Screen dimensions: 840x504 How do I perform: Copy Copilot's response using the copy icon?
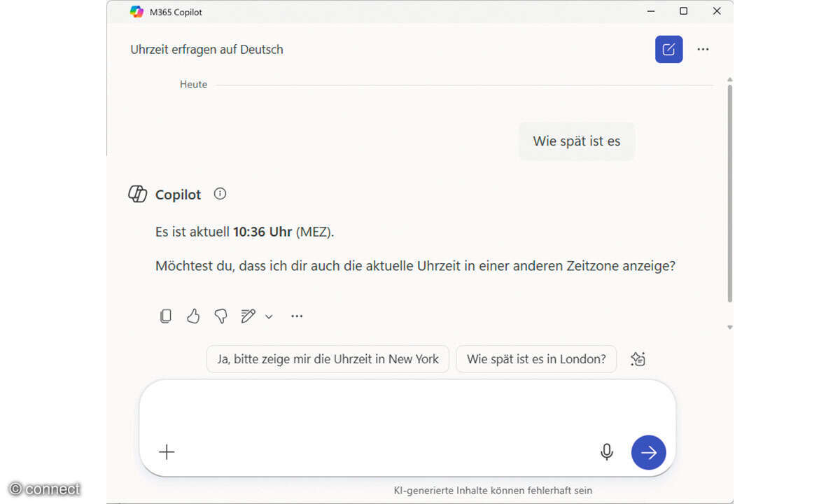tap(166, 316)
